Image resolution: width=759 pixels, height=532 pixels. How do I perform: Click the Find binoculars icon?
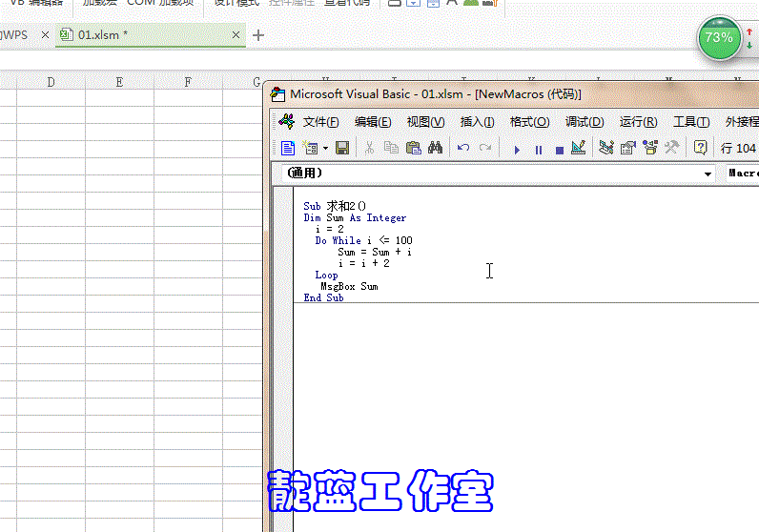(x=435, y=148)
